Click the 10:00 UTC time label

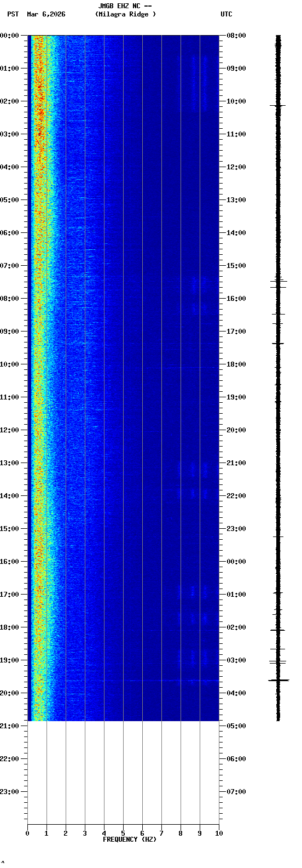(236, 101)
